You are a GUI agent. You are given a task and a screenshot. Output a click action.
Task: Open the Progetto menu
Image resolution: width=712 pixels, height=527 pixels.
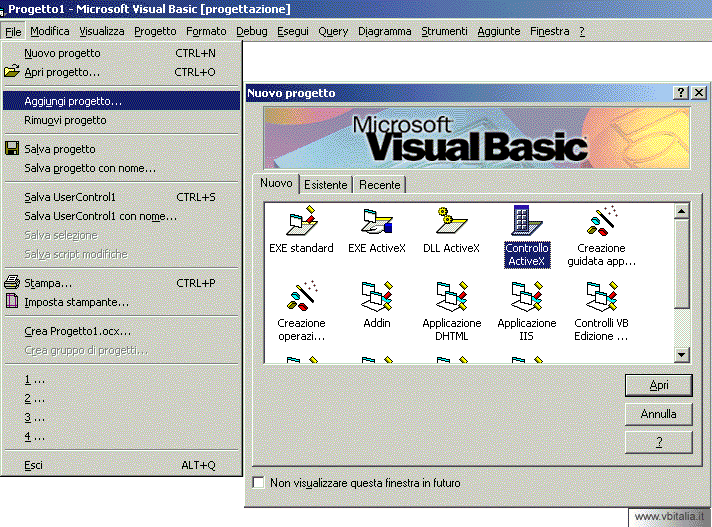click(x=155, y=31)
